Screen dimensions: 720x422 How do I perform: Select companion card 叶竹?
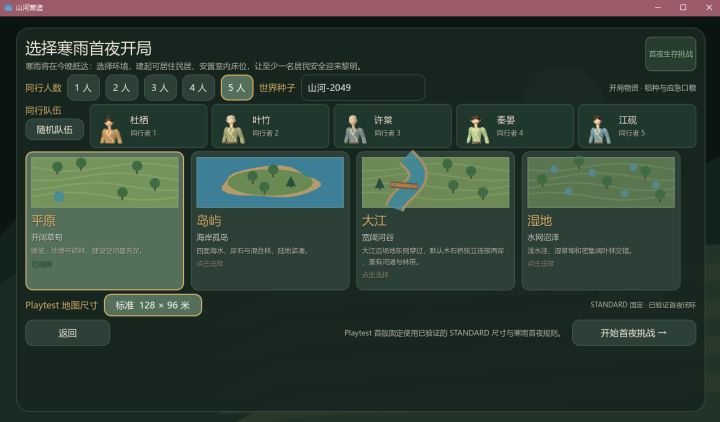tap(270, 126)
